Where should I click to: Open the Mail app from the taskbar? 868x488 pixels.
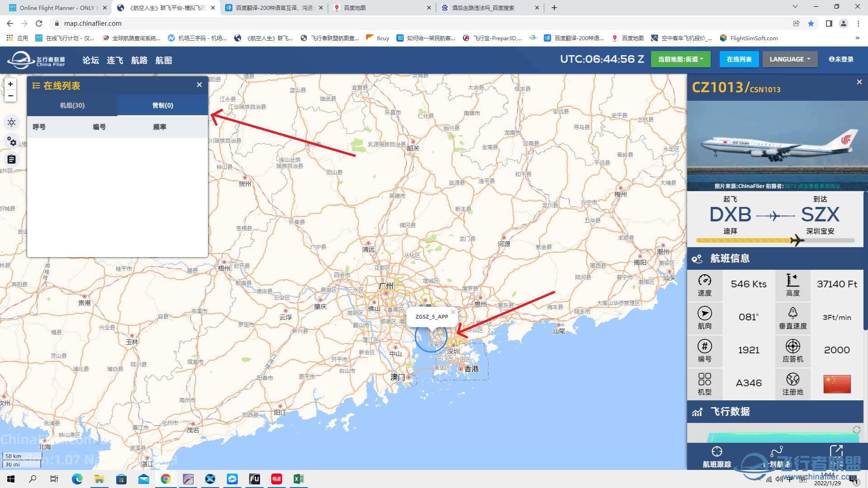[x=143, y=479]
